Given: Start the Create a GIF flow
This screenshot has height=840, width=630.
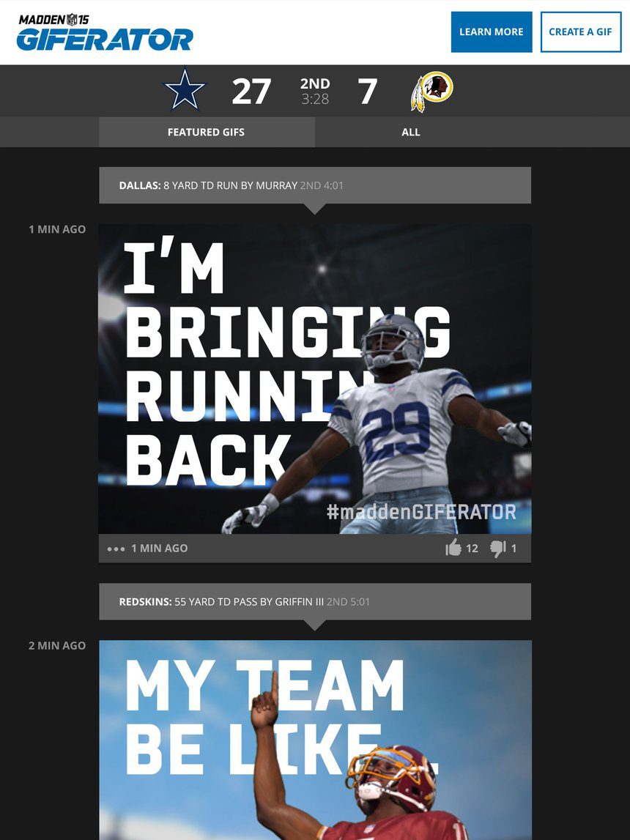Looking at the screenshot, I should 581,31.
